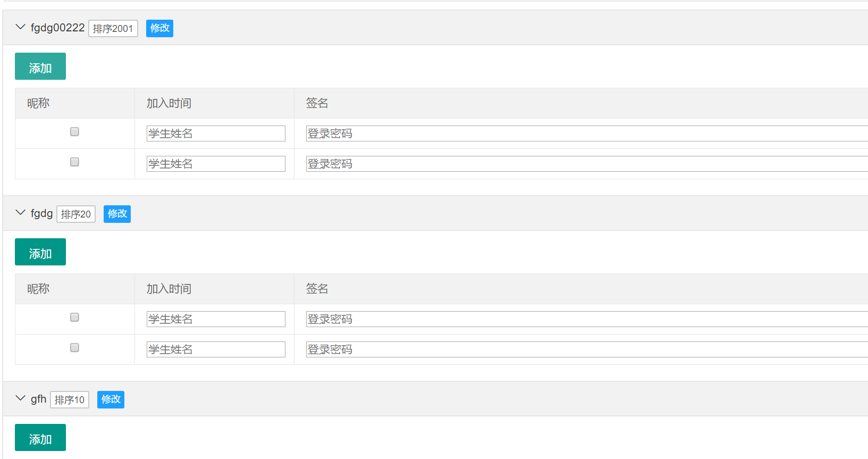
Task: Click 添加 button under gfh section
Action: [40, 438]
